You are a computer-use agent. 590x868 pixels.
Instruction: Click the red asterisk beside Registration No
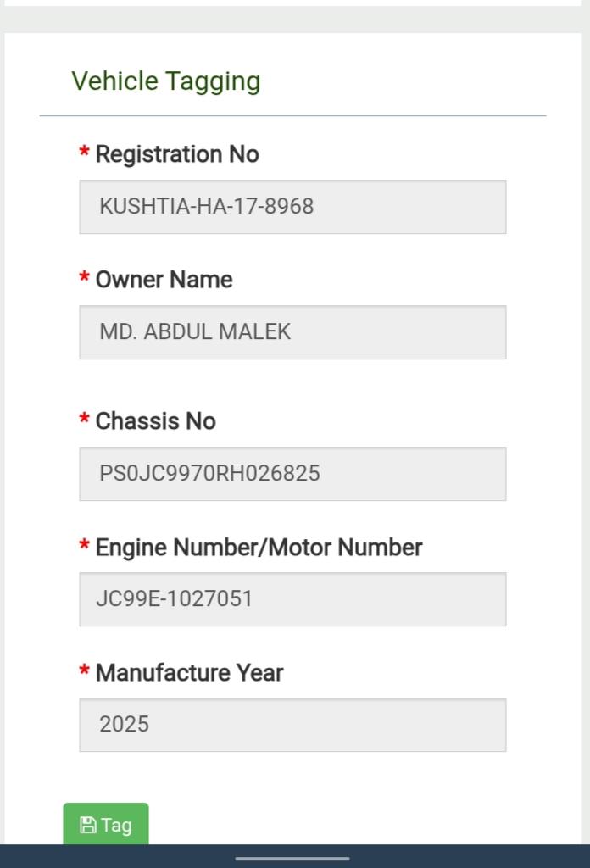pyautogui.click(x=84, y=153)
